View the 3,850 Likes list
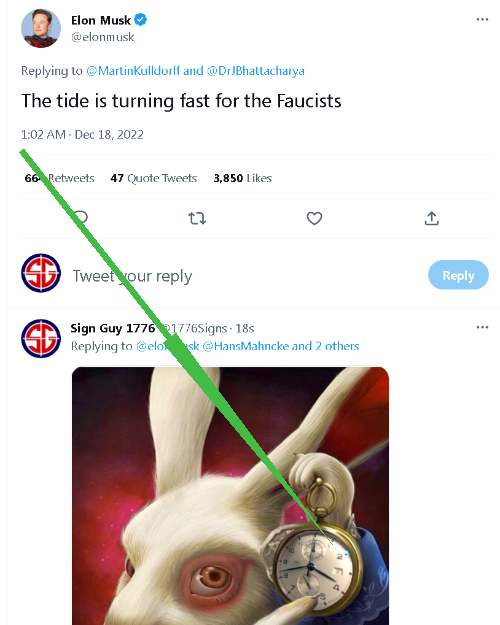 click(242, 178)
